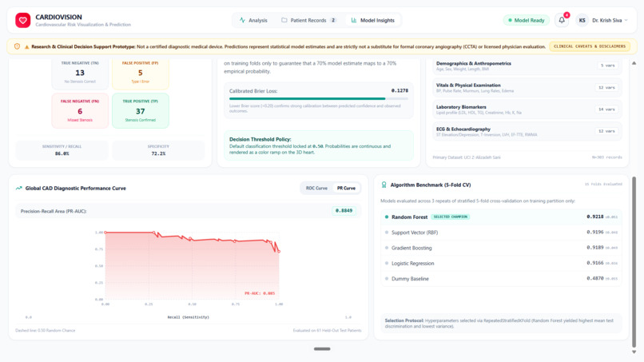Select the Dummy Baseline row

[501, 279]
